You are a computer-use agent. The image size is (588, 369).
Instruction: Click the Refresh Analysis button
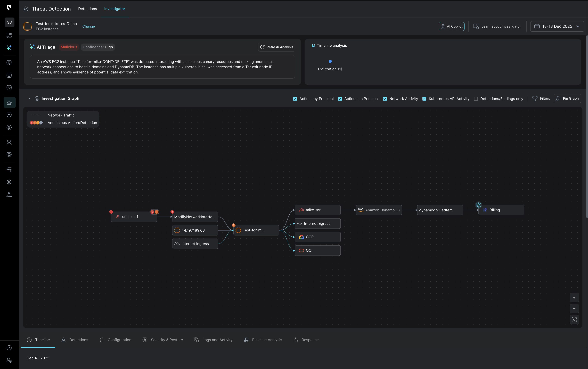[x=276, y=47]
